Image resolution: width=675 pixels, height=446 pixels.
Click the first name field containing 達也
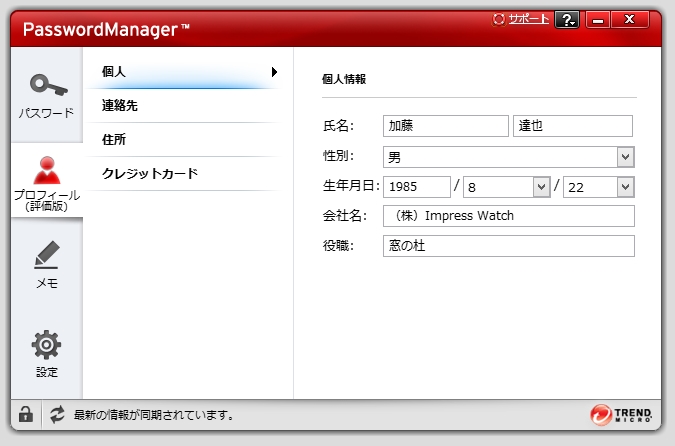(573, 126)
